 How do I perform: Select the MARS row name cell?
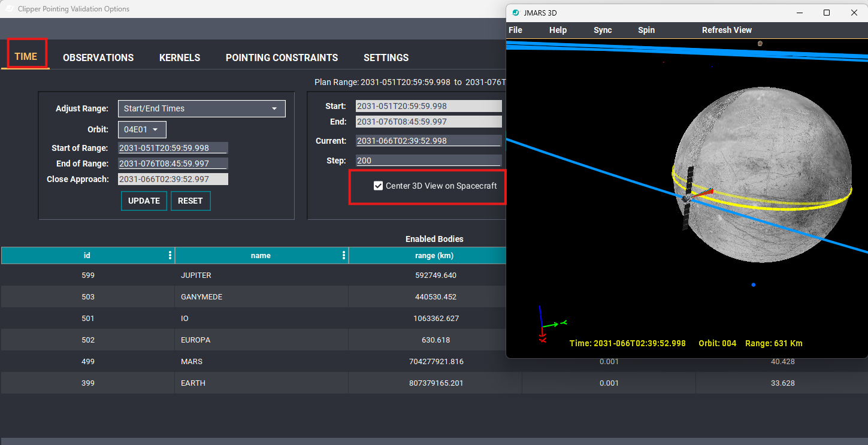click(x=261, y=362)
